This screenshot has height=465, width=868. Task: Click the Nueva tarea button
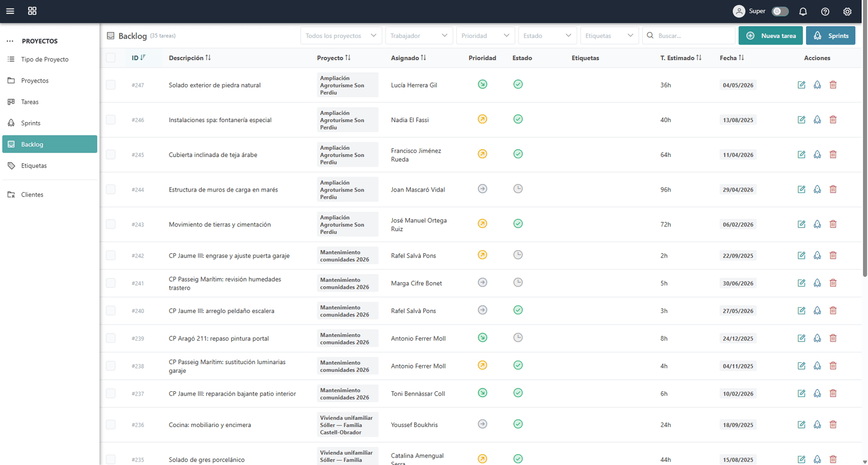[770, 35]
